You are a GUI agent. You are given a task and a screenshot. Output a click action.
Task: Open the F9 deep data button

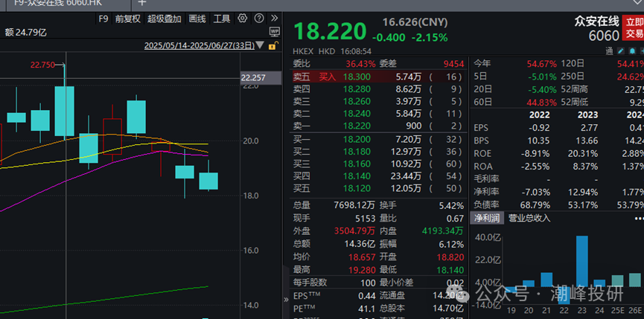click(x=103, y=19)
